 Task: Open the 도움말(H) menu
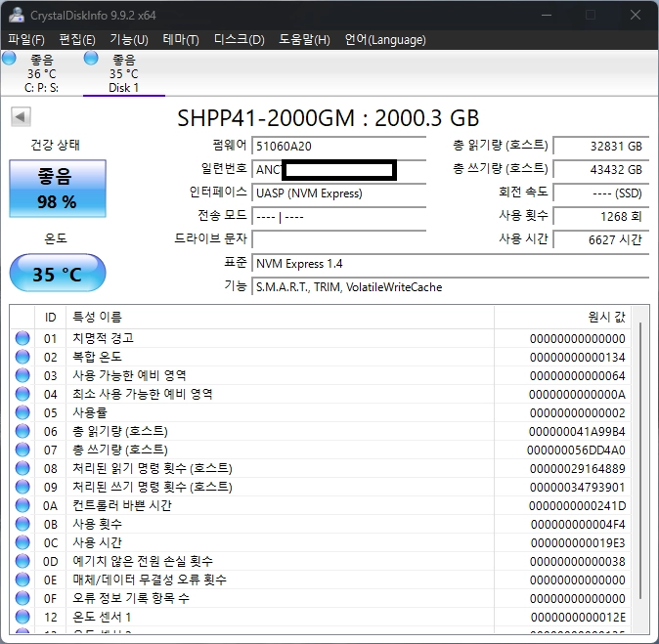pos(304,39)
